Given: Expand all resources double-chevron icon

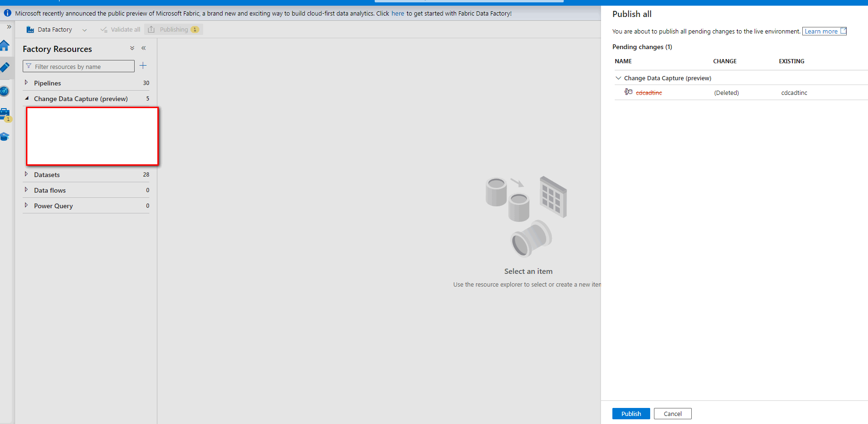Looking at the screenshot, I should [x=132, y=48].
